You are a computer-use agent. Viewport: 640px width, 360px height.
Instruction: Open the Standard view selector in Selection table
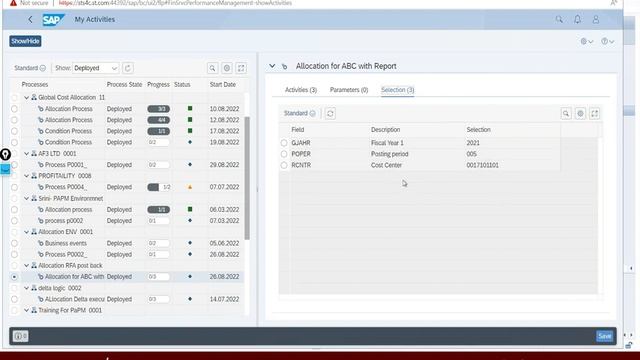coord(300,113)
